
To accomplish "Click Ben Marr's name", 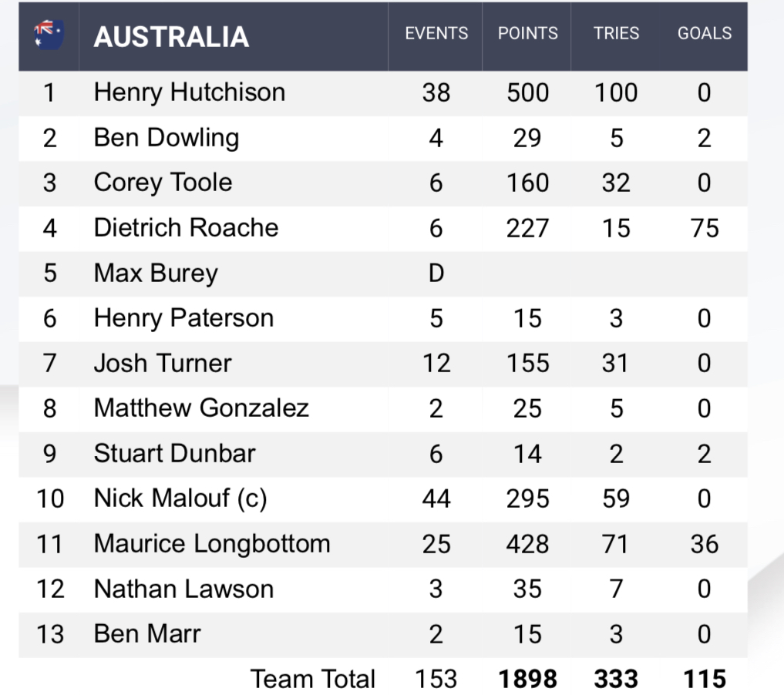I will point(147,634).
